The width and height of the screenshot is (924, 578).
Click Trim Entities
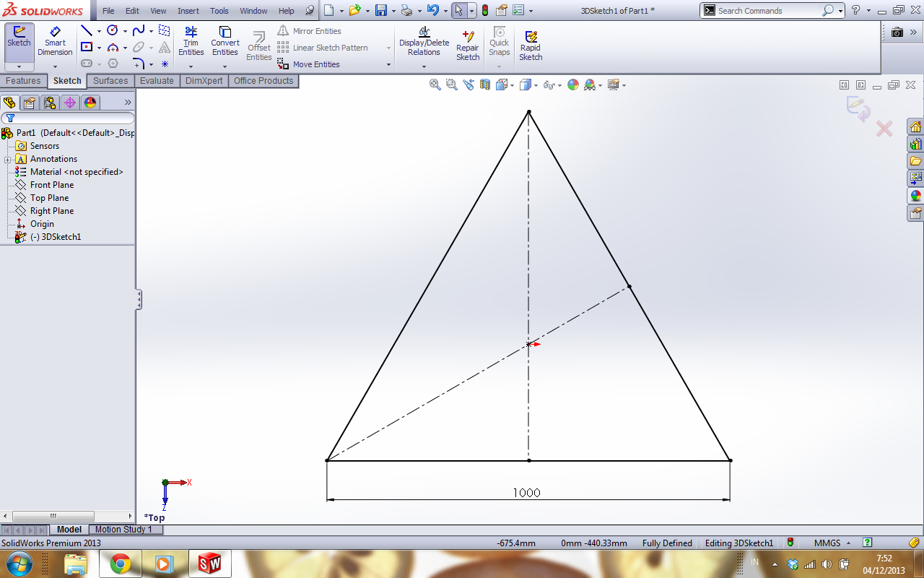pos(191,41)
